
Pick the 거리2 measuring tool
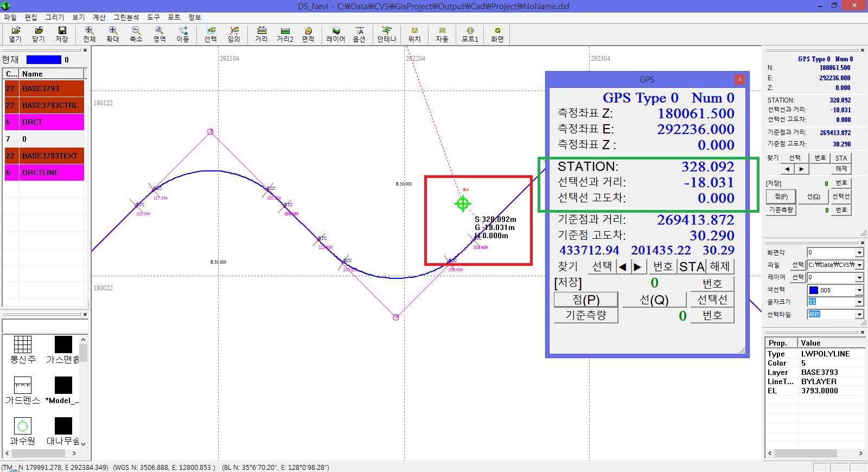(285, 34)
